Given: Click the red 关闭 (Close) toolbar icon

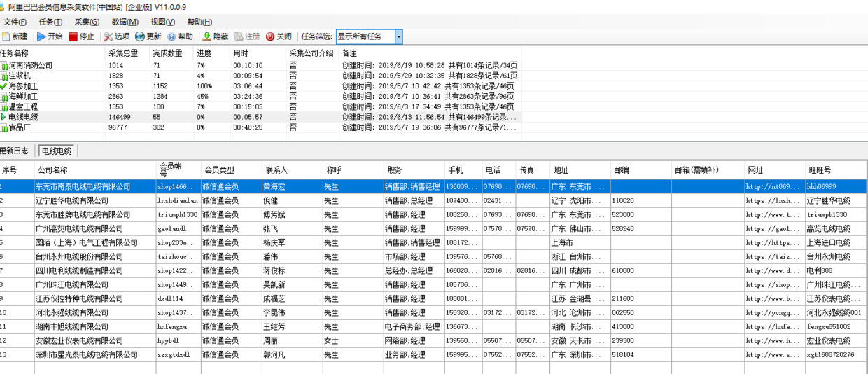Looking at the screenshot, I should (x=270, y=36).
